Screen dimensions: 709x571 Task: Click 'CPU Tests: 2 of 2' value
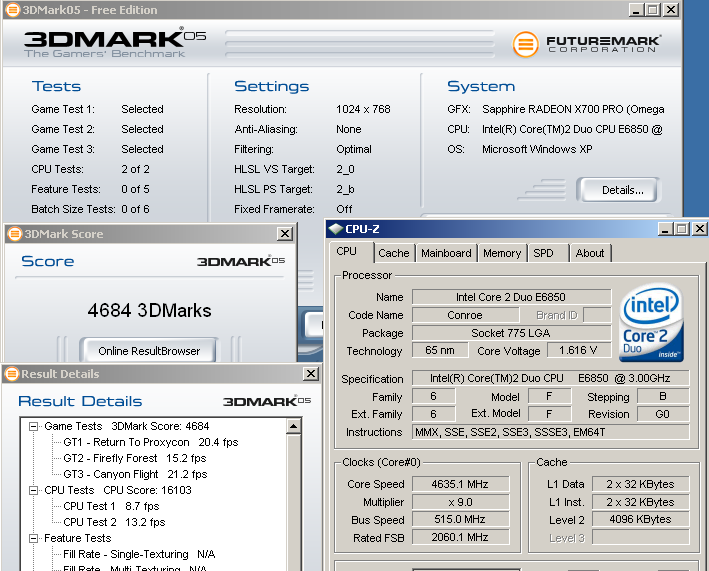pyautogui.click(x=135, y=169)
